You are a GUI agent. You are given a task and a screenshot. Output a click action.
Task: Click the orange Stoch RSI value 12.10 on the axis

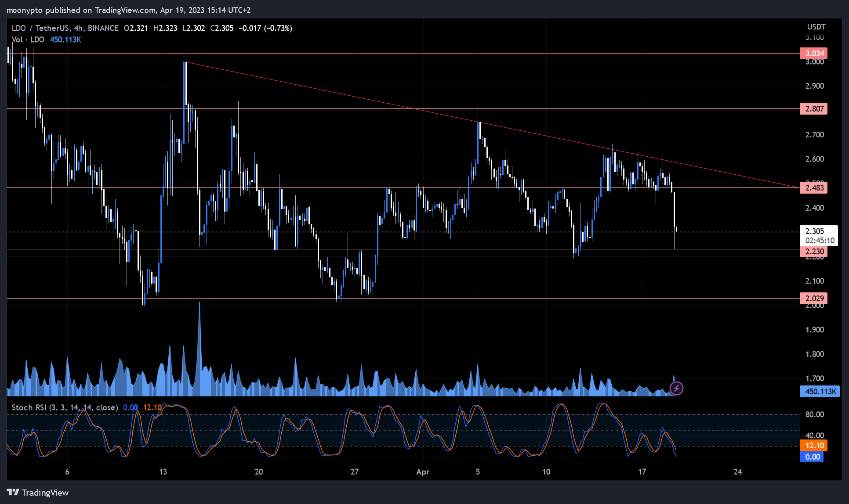coord(814,446)
